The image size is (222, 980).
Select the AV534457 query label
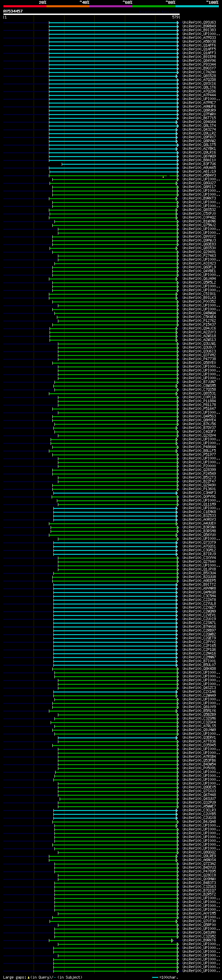[x=13, y=11]
